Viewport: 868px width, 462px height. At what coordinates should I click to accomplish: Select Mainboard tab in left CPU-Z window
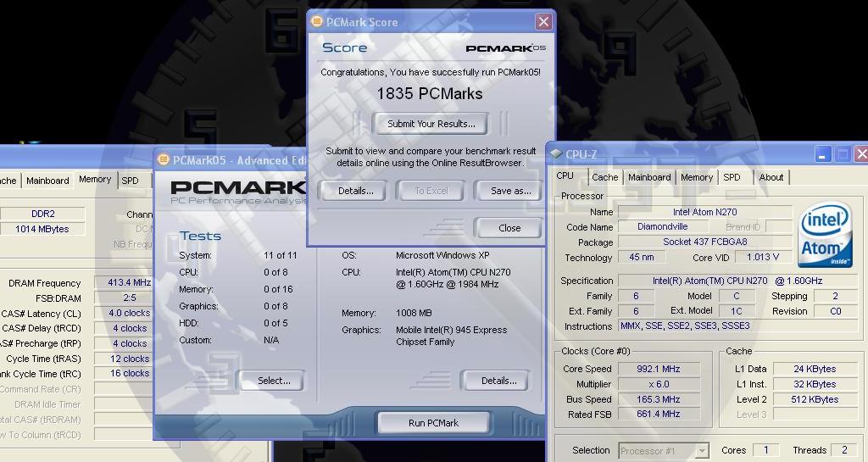tap(47, 181)
